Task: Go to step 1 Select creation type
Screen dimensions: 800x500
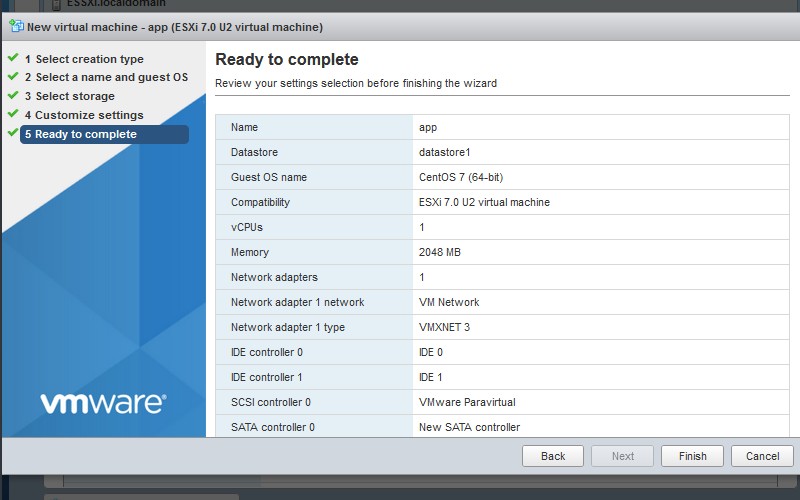Action: [84, 59]
